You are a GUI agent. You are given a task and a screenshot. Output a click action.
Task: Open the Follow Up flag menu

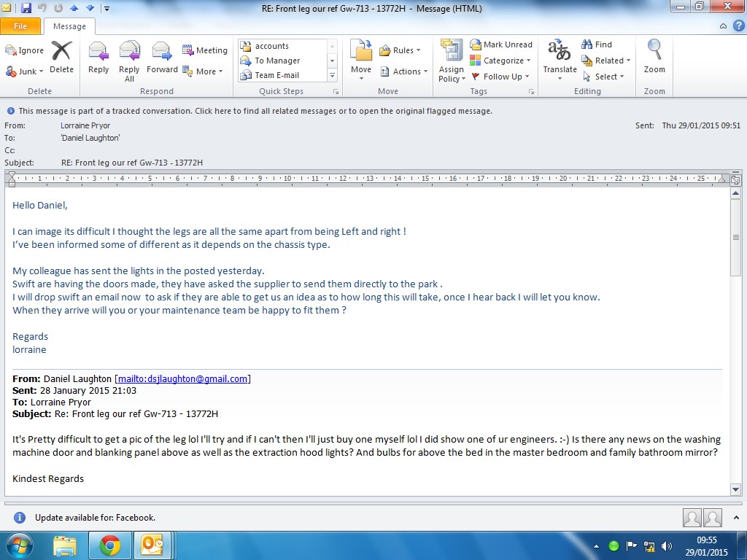(500, 77)
